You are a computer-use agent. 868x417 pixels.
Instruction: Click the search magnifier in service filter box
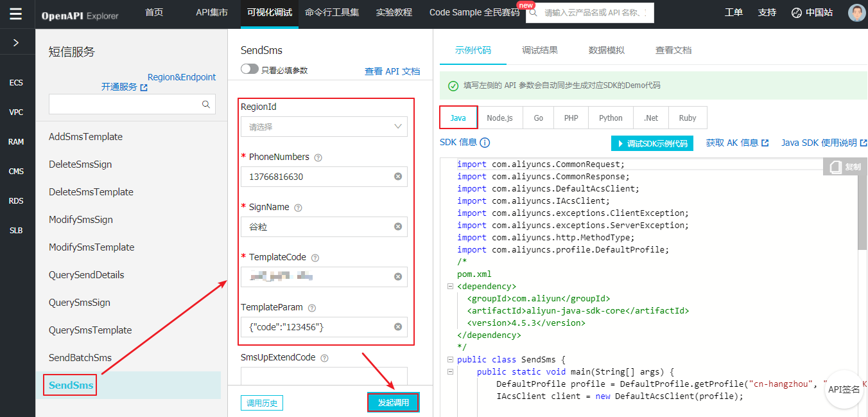pyautogui.click(x=206, y=104)
